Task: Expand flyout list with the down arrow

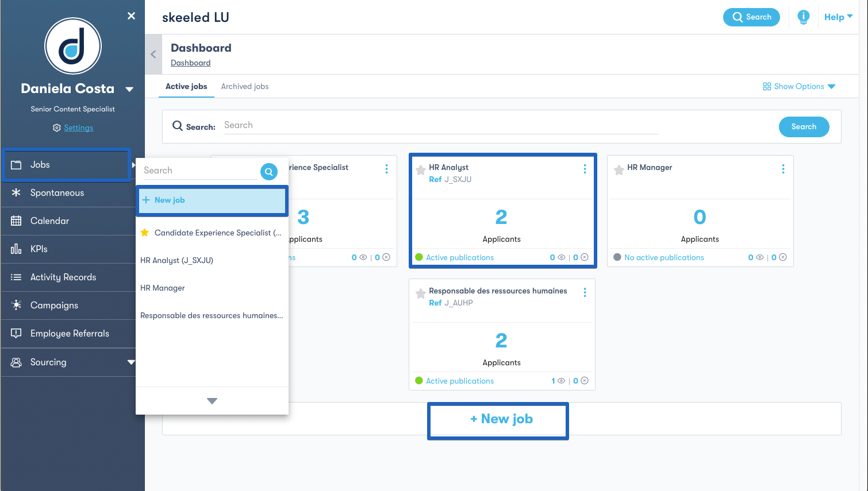Action: [212, 401]
